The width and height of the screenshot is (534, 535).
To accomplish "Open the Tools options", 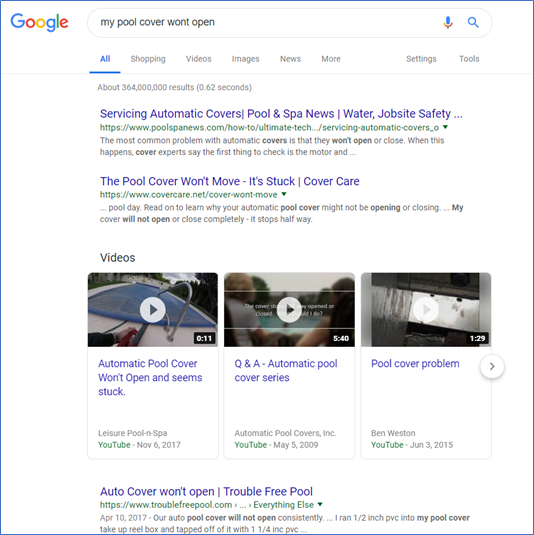I will coord(469,59).
